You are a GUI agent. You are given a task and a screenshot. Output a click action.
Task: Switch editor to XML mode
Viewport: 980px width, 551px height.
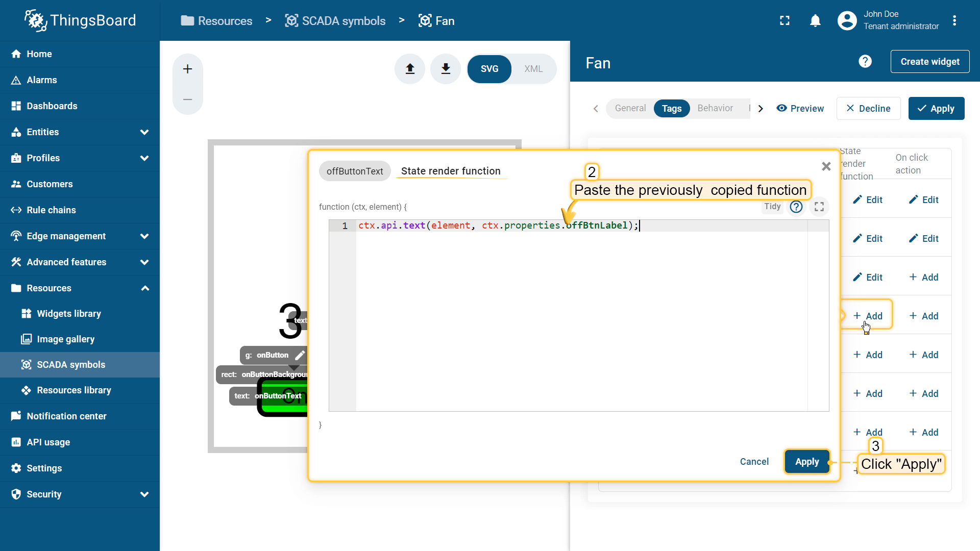coord(533,69)
